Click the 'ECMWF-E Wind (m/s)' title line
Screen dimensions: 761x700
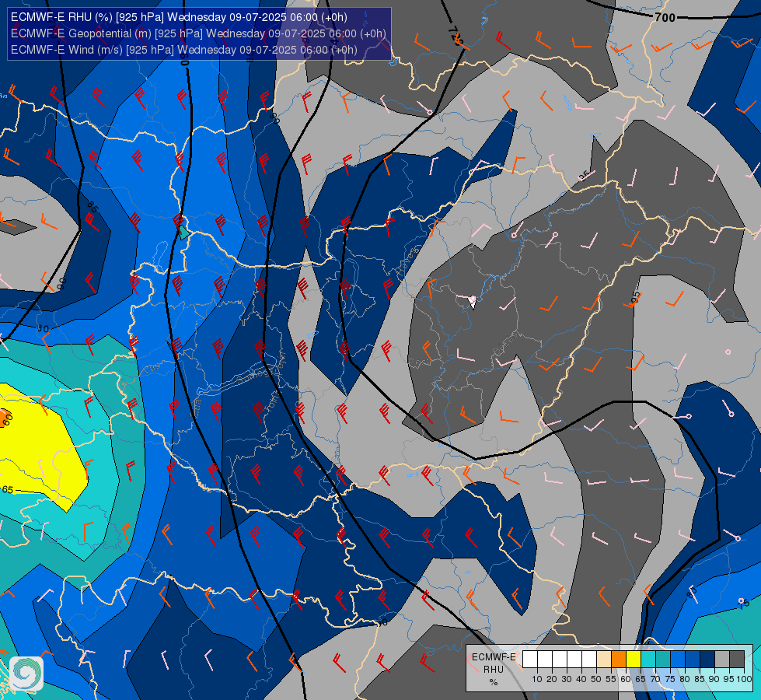pyautogui.click(x=184, y=50)
